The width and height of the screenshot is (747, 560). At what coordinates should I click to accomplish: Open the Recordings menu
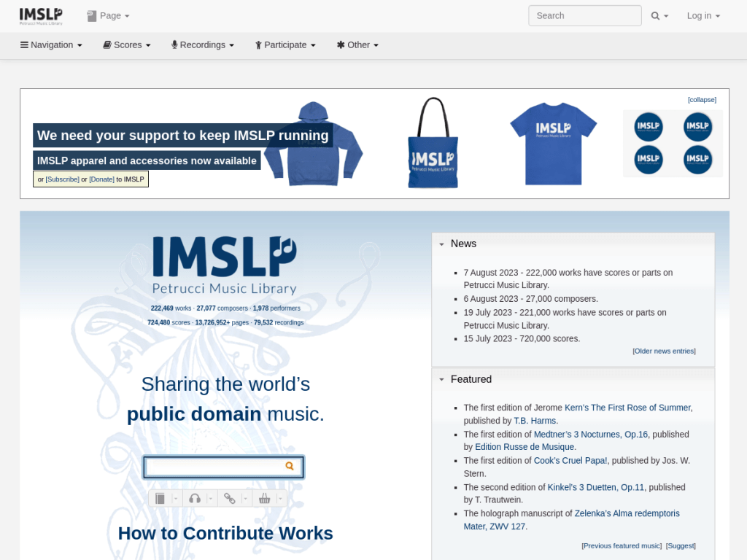tap(203, 45)
